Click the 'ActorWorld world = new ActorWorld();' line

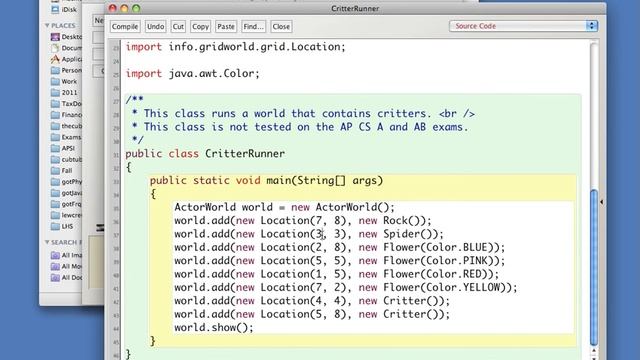pos(284,207)
